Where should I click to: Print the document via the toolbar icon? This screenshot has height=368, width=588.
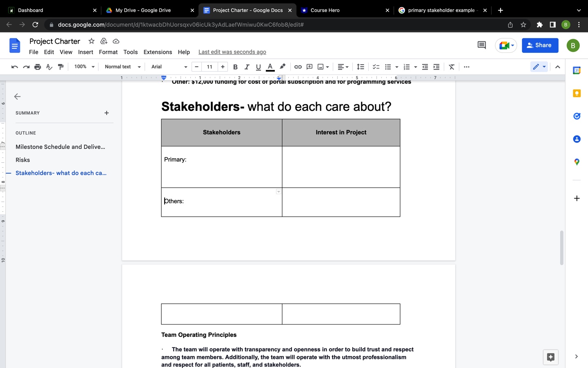[x=38, y=67]
